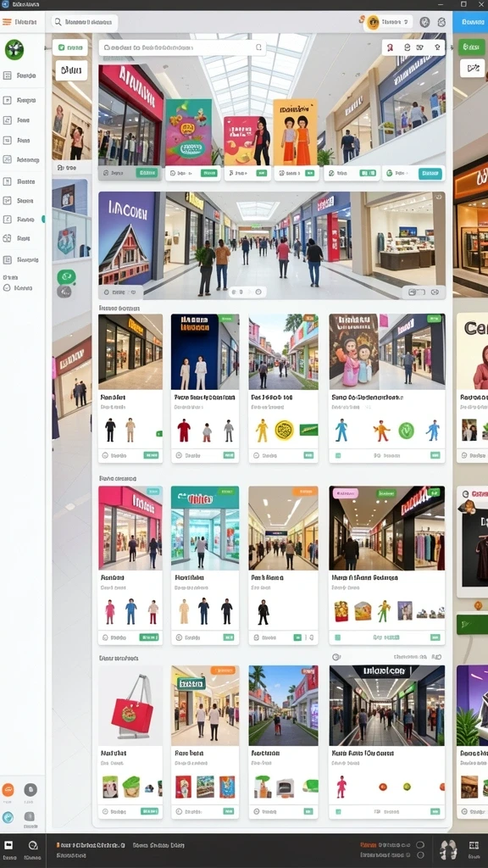Viewport: 488px width, 868px height.
Task: Click the blue button at the top right
Action: click(470, 22)
